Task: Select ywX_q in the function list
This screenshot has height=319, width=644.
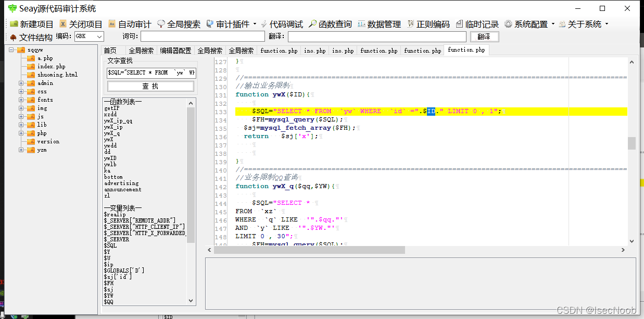Action: click(x=111, y=133)
